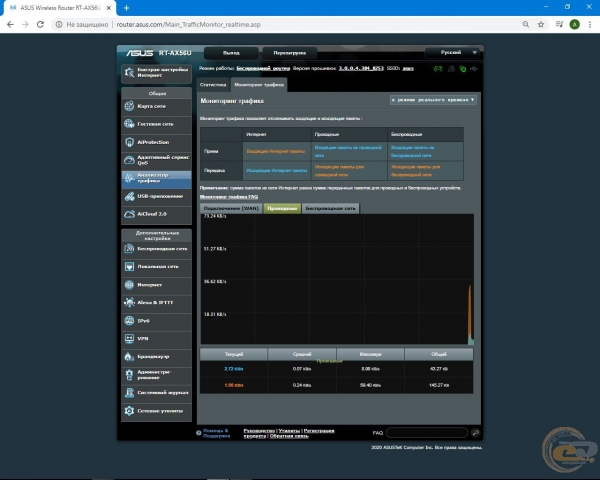Open the firmware version 3.0.0.4.384 link
This screenshot has width=600, height=480.
click(361, 68)
